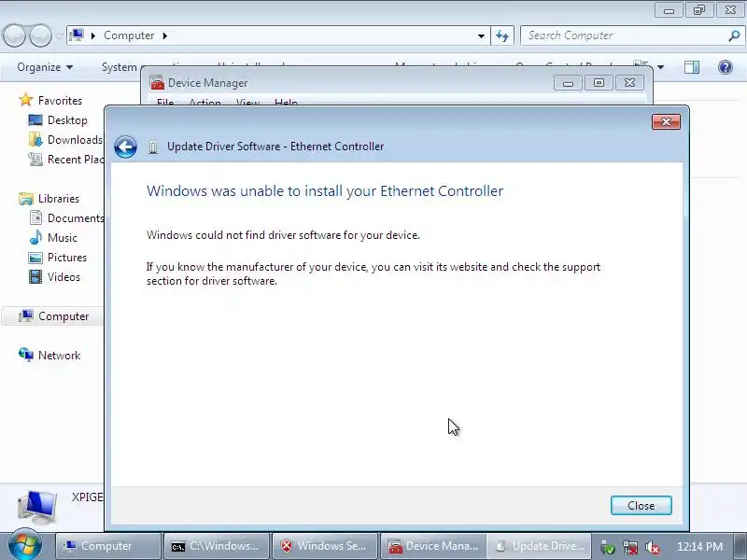Minimize the Device Manager window
Viewport: 747px width, 560px height.
[x=568, y=83]
